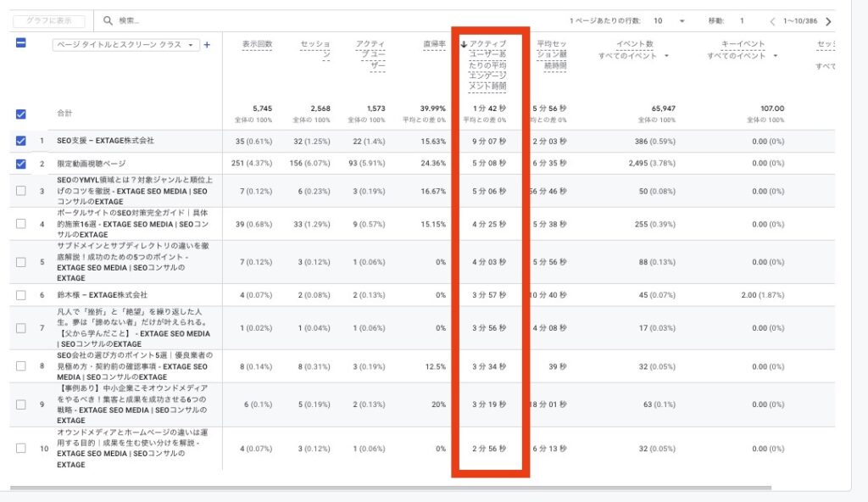The image size is (868, 502).
Task: Uncheck row 1 SEO支援 – EXTAGE株式会社
Action: pyautogui.click(x=21, y=141)
